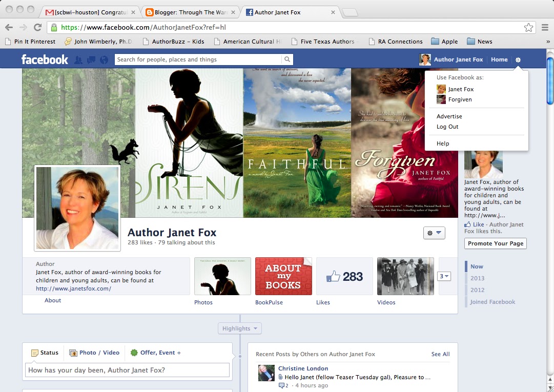
Task: Go back with browser back arrow
Action: [x=9, y=27]
